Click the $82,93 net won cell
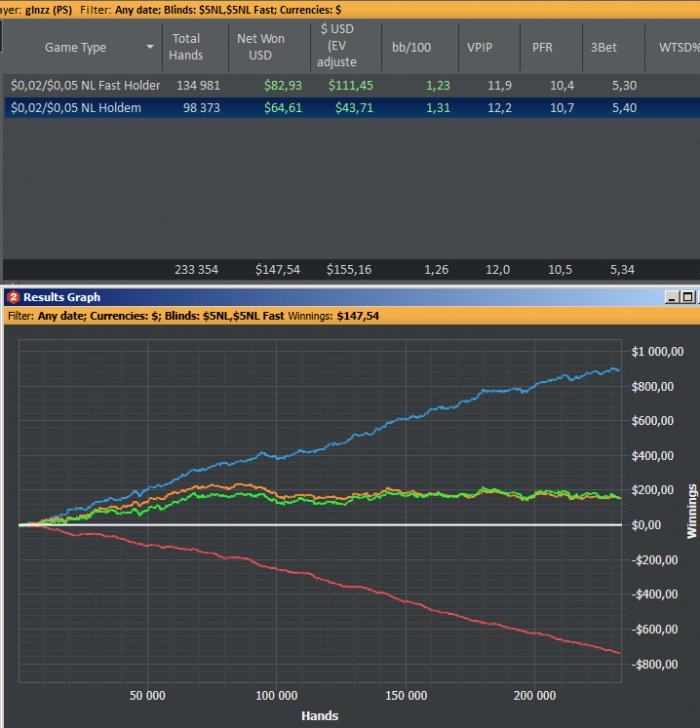The image size is (700, 728). click(283, 85)
